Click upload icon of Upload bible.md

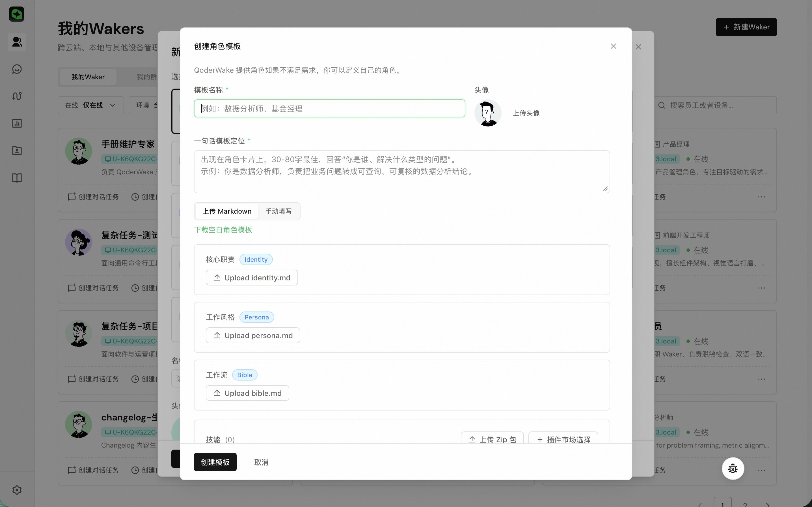click(217, 393)
